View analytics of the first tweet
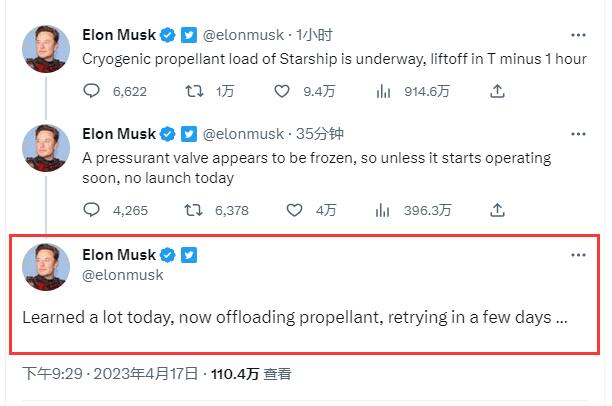The image size is (612, 406). [x=382, y=91]
